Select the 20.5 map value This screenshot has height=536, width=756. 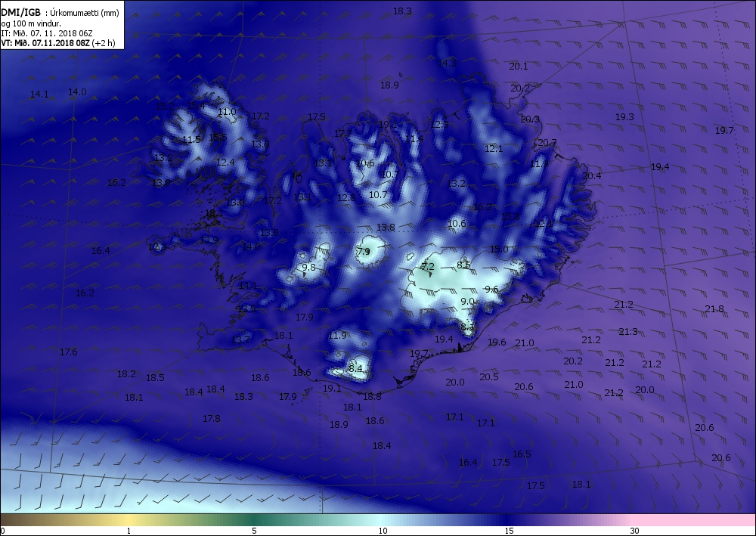click(x=489, y=377)
